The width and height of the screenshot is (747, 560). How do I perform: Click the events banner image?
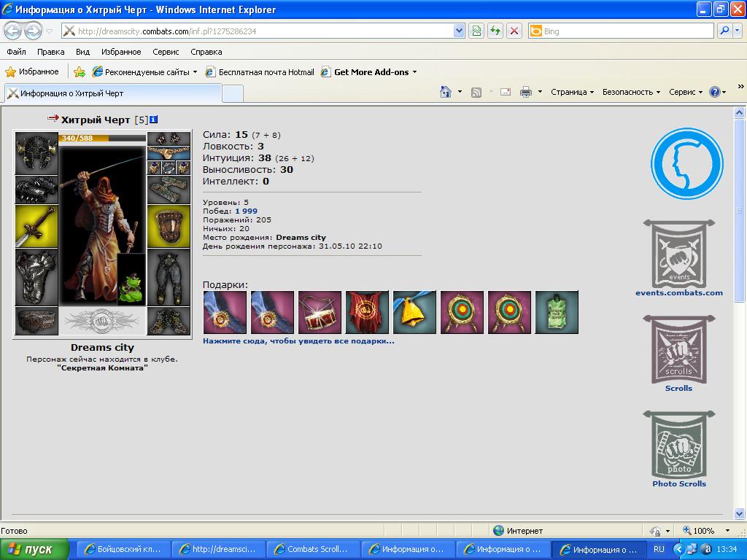click(x=679, y=254)
